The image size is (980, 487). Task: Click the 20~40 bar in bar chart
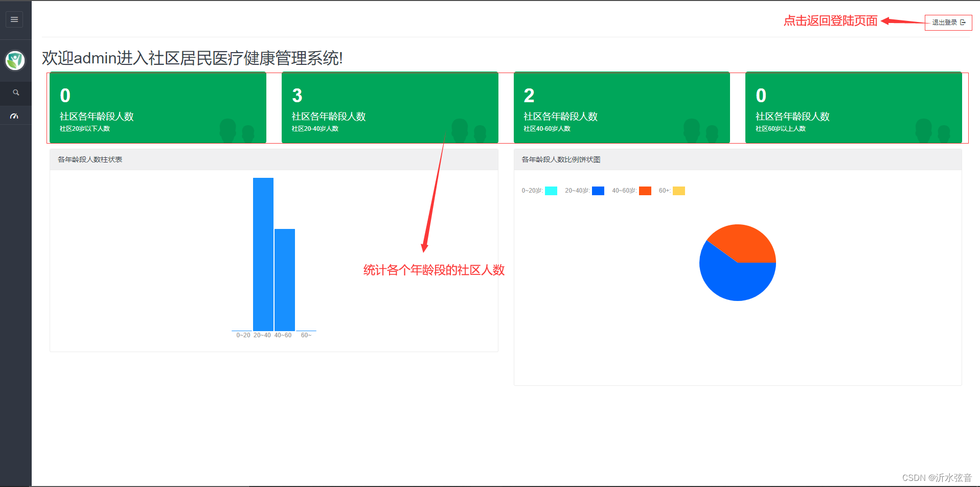coord(263,254)
